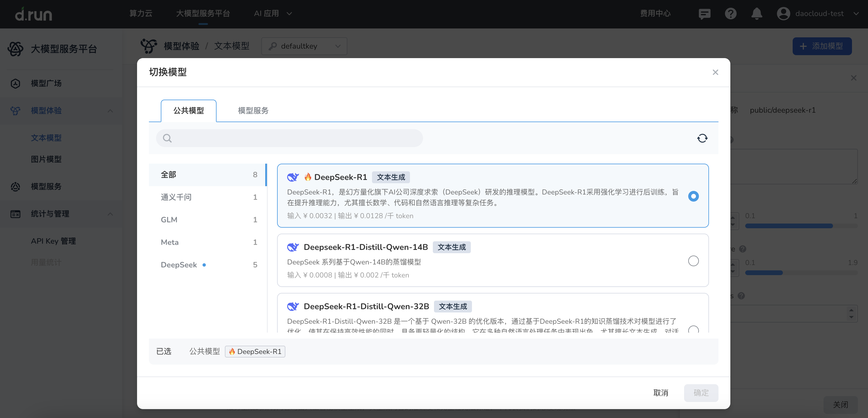
Task: Click the background number field stepper arrows
Action: coord(851,314)
